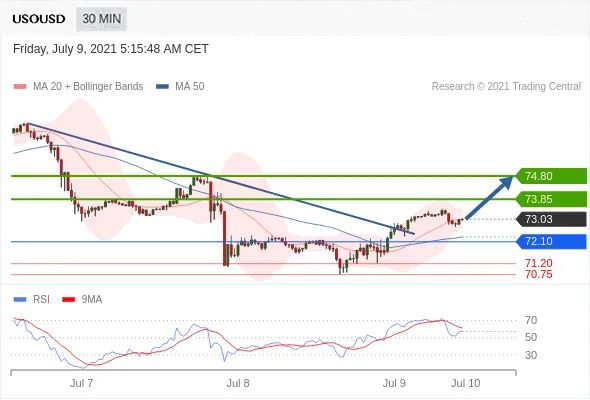
Task: Click the blue upward forecast arrow
Action: tap(489, 197)
